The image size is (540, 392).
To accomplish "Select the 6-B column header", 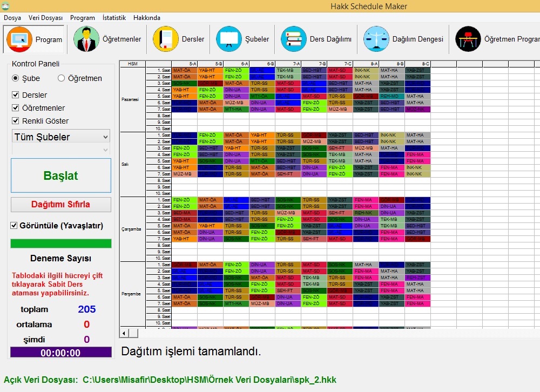I will click(x=262, y=64).
